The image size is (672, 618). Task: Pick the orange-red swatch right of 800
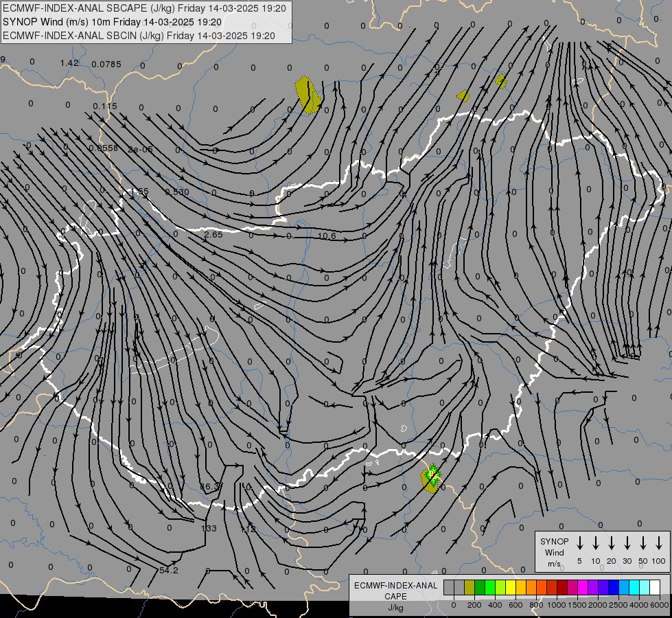(x=542, y=587)
